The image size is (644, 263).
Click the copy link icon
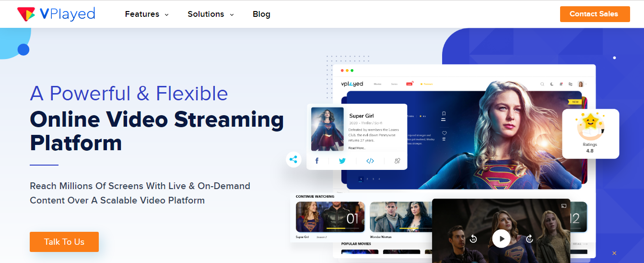(397, 161)
